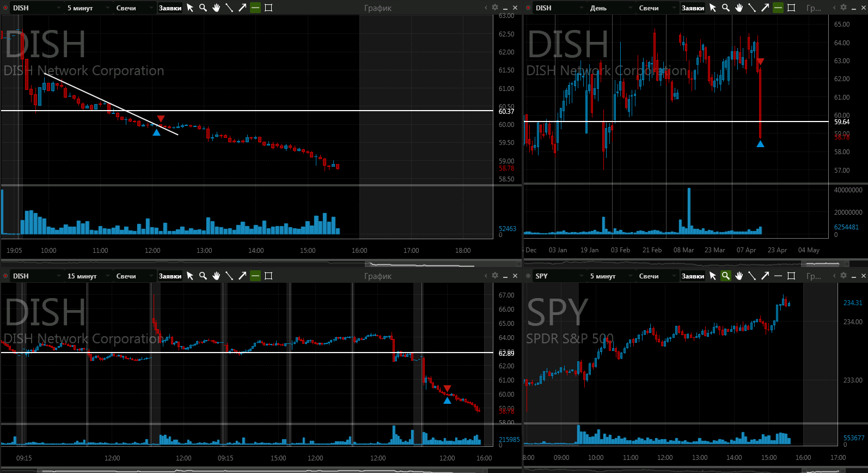Screen dimensions: 868x473
Task: Toggle the link indicator dot on the SPY chart
Action: [528, 276]
